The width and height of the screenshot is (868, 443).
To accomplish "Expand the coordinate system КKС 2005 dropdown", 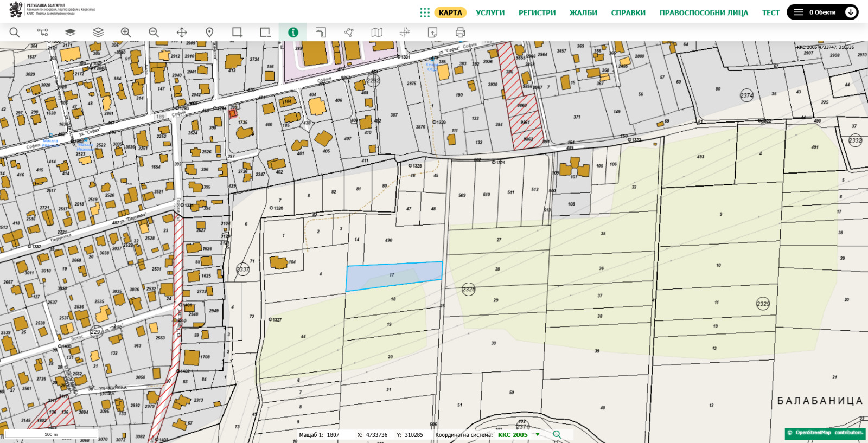I will (x=538, y=435).
